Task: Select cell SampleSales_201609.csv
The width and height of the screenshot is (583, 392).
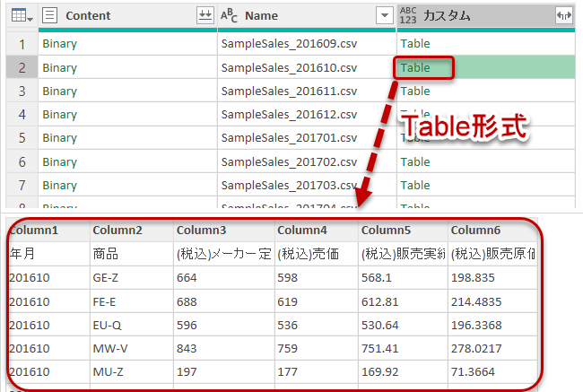Action: pos(307,44)
